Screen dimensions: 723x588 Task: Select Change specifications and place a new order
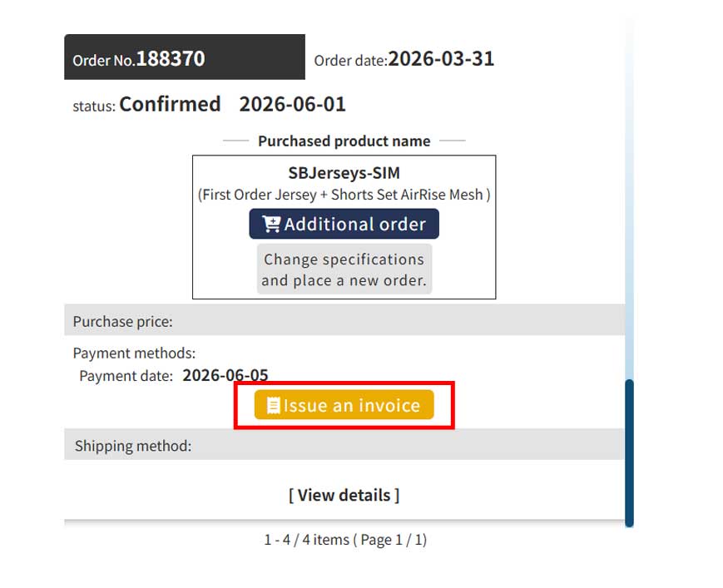pyautogui.click(x=344, y=269)
